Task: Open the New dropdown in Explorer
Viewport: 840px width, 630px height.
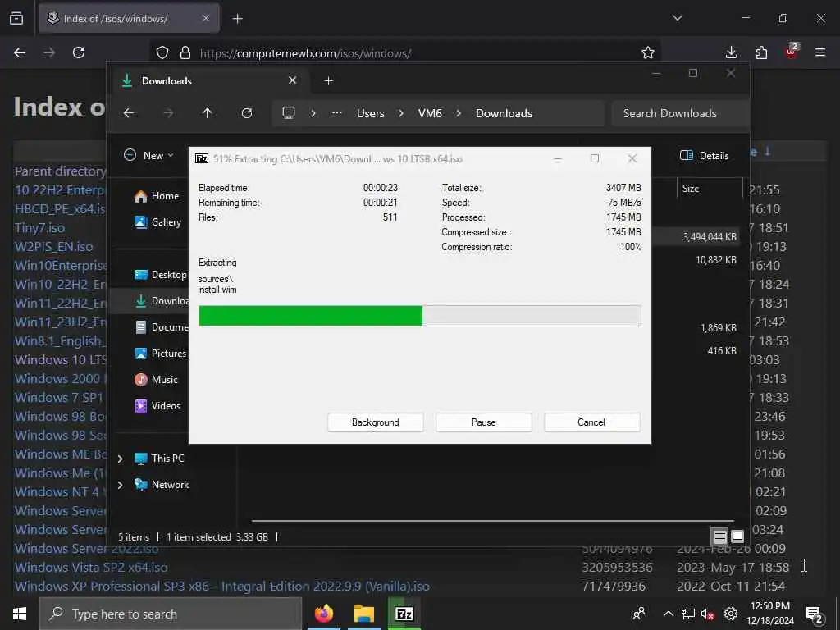Action: tap(149, 155)
